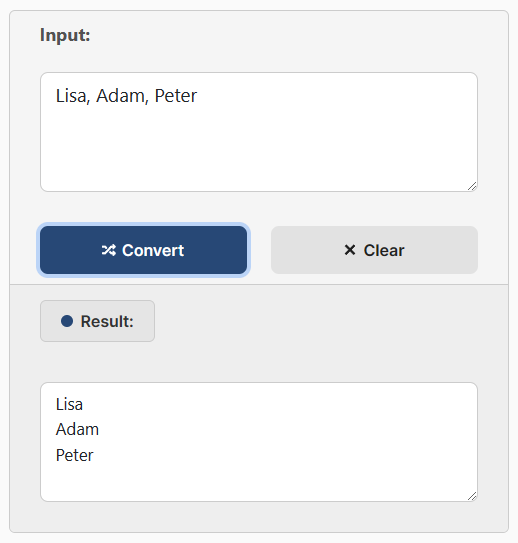This screenshot has width=518, height=543.
Task: Place cursor on "Peter" in the input box
Action: coord(176,96)
